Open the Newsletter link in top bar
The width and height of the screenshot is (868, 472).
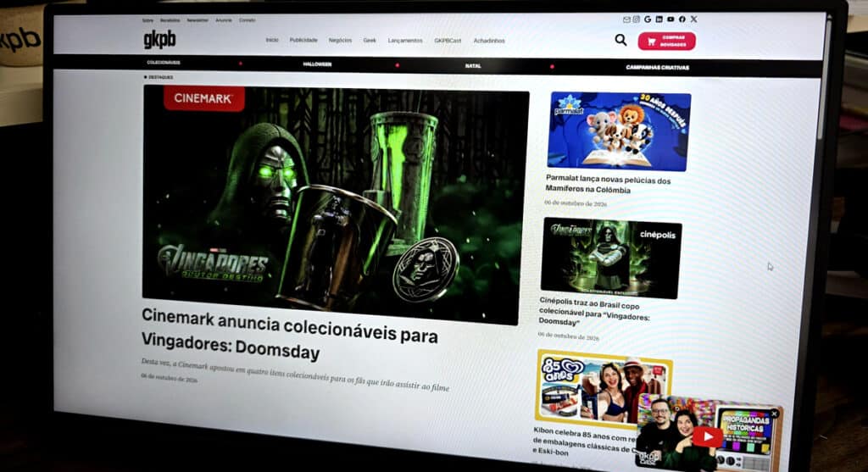pyautogui.click(x=198, y=20)
